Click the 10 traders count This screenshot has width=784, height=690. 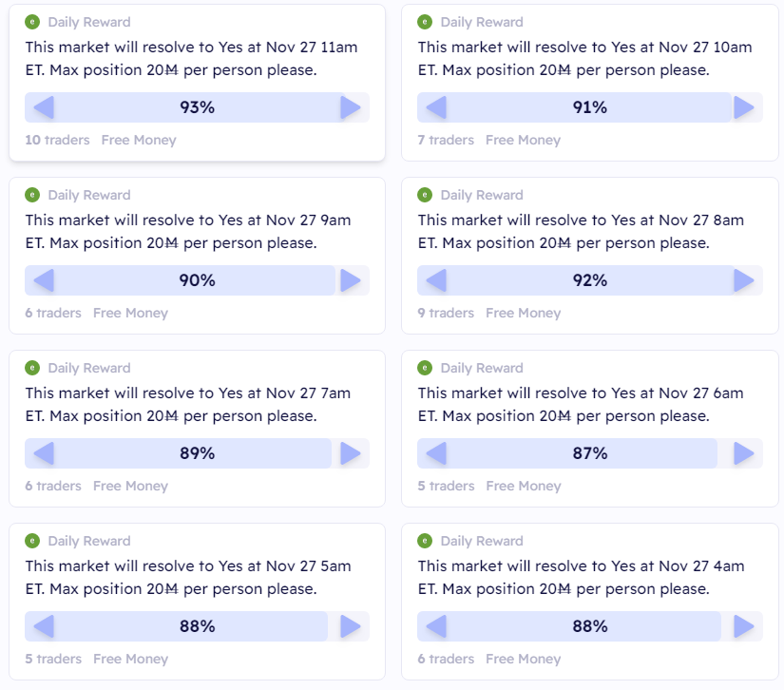click(58, 140)
